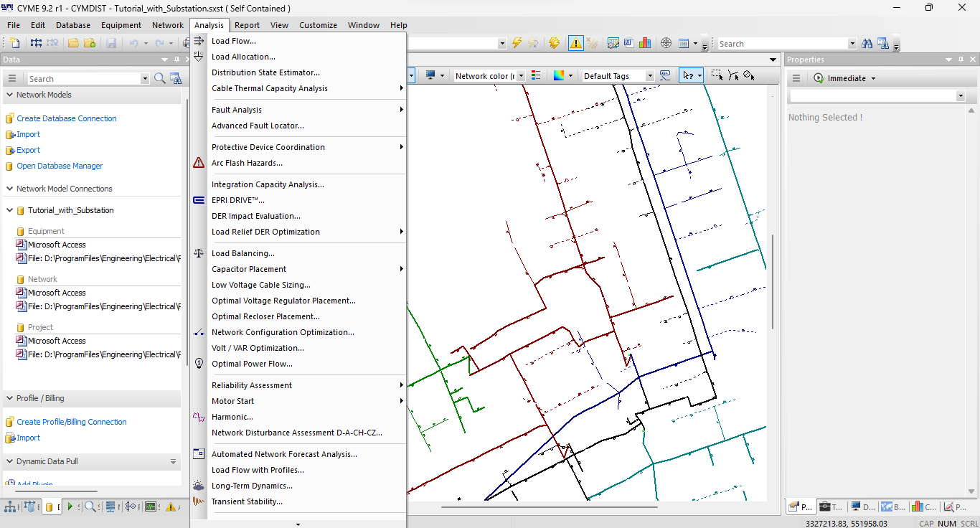The height and width of the screenshot is (528, 980).
Task: Click Open Database Manager link
Action: [60, 166]
